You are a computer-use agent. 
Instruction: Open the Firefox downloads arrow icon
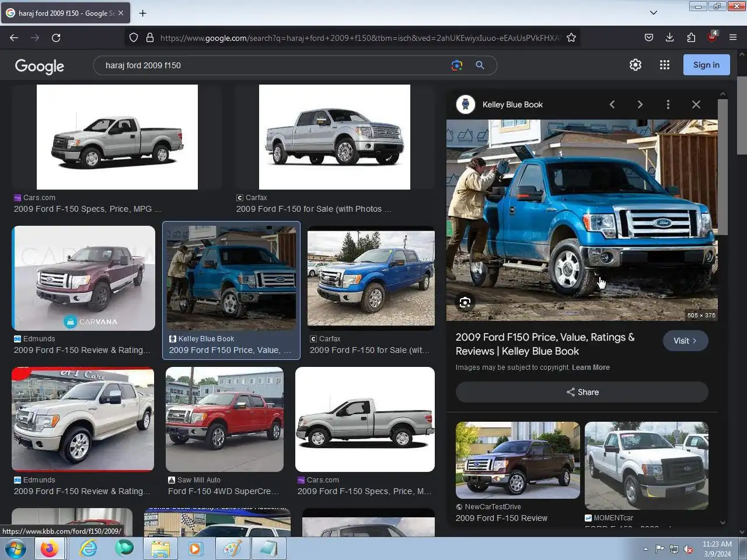coord(670,37)
